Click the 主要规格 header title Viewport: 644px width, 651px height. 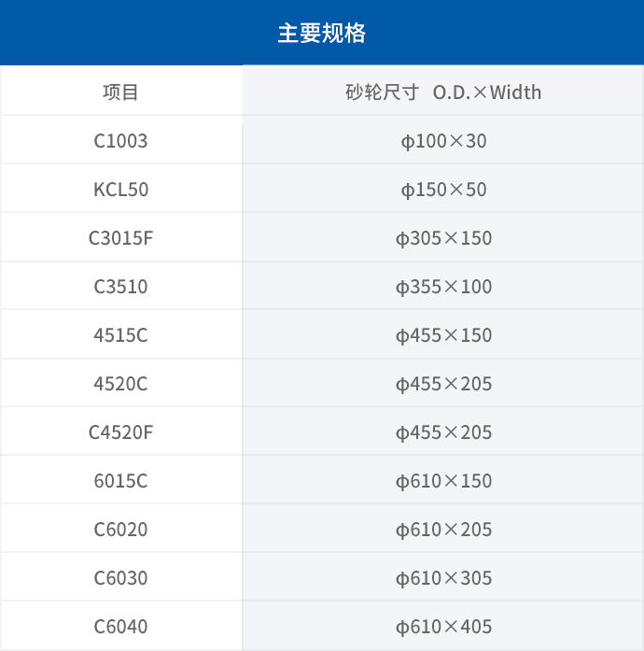coord(322,34)
